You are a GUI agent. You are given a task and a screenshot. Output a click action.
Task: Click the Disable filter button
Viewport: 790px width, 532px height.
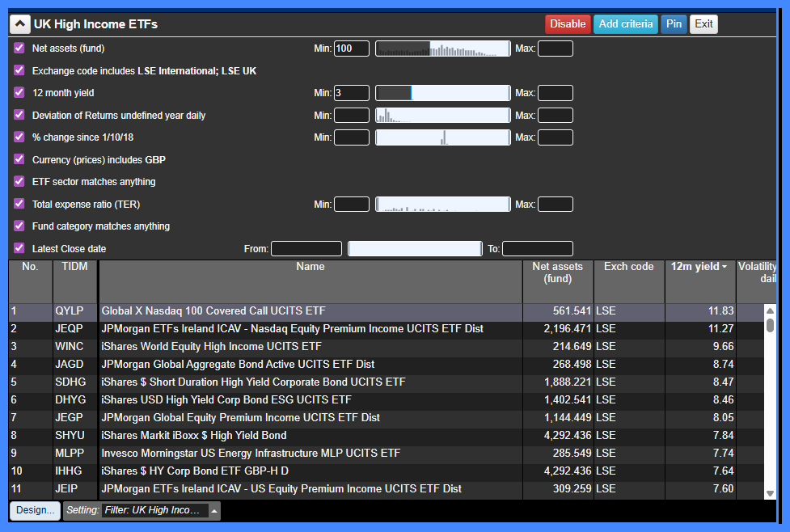(x=568, y=24)
